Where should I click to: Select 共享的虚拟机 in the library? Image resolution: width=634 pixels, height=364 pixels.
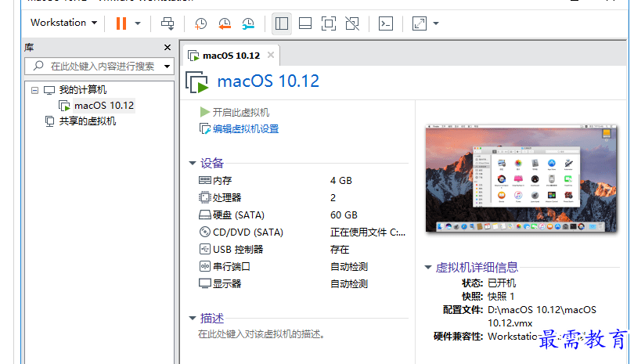(88, 121)
